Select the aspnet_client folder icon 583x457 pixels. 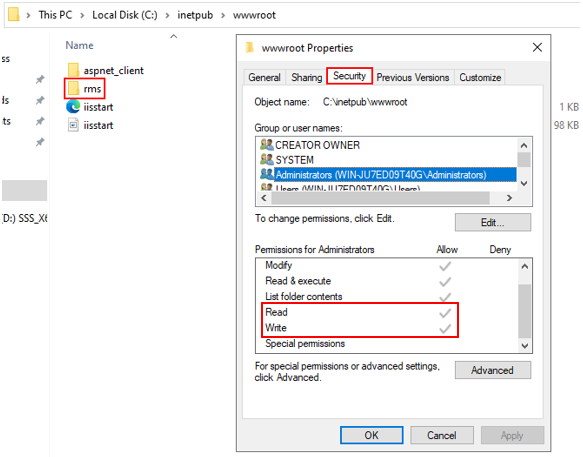click(x=73, y=70)
